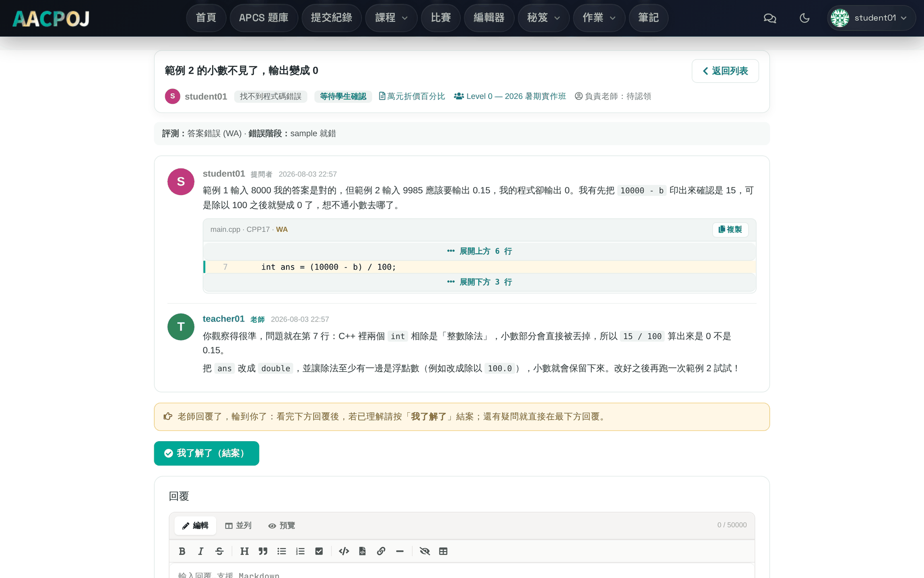Go to 首頁 in navigation
The image size is (924, 578).
(206, 18)
